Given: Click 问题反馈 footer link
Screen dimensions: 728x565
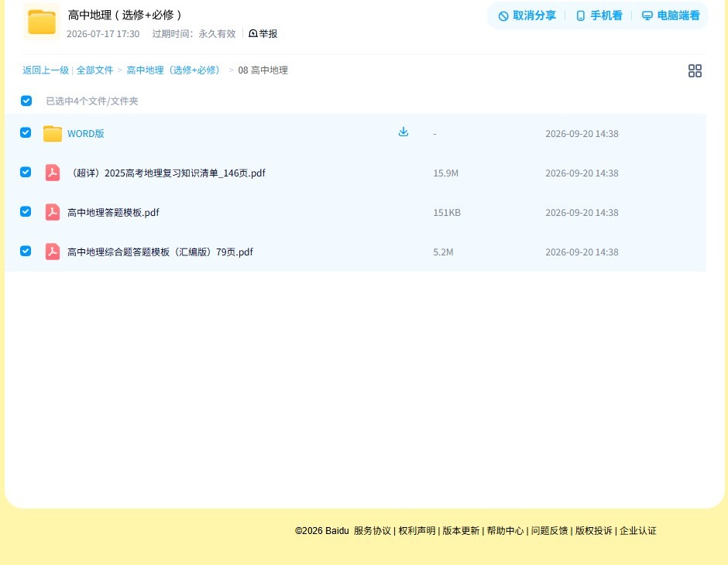Looking at the screenshot, I should [549, 531].
